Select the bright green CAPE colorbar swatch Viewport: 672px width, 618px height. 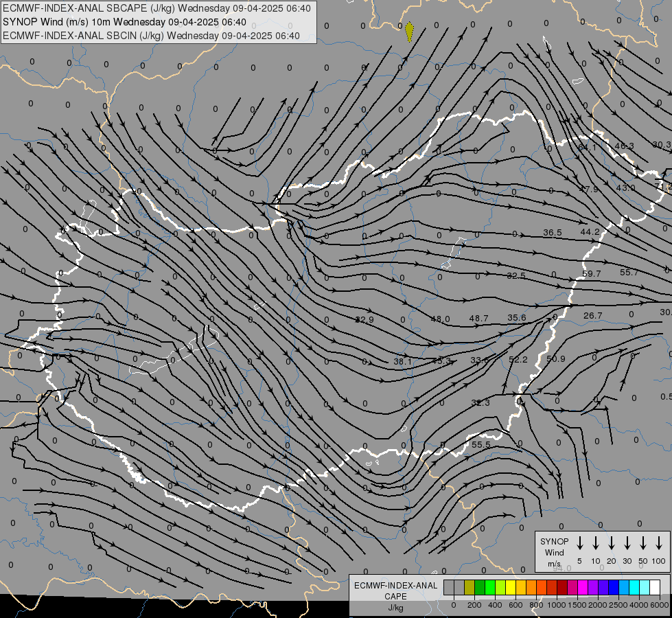pos(490,587)
